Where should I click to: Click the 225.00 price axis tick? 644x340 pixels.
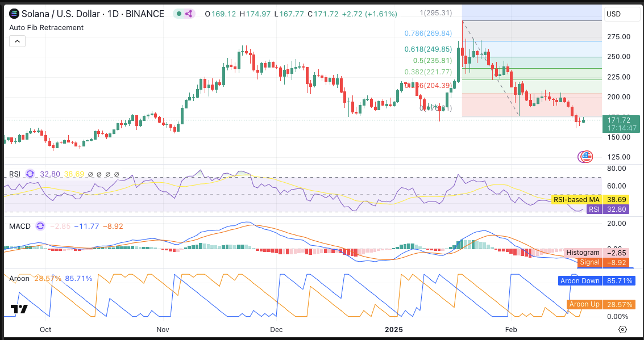(x=619, y=77)
